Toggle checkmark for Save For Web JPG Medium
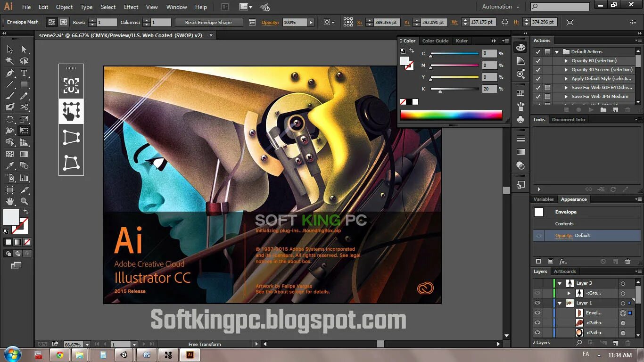The width and height of the screenshot is (644, 362). coord(538,97)
